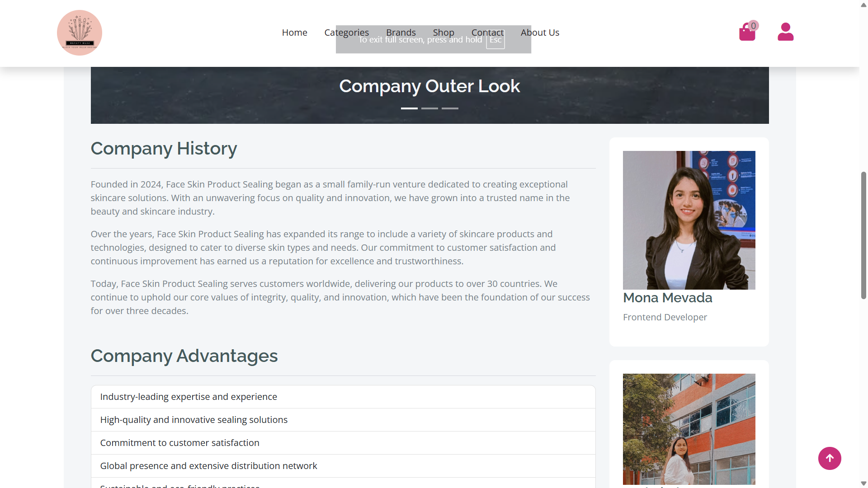
Task: Click the scrollbar up arrow
Action: coord(863,5)
